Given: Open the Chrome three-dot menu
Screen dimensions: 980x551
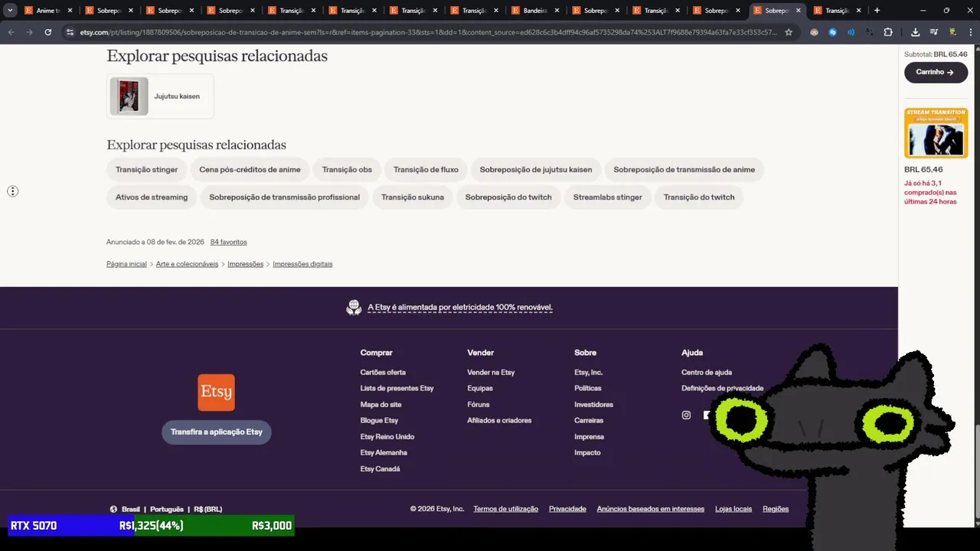Looking at the screenshot, I should tap(970, 32).
